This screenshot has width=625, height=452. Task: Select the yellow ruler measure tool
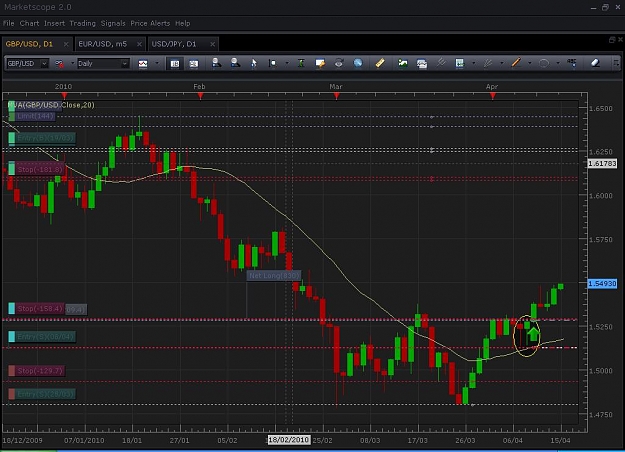point(380,63)
